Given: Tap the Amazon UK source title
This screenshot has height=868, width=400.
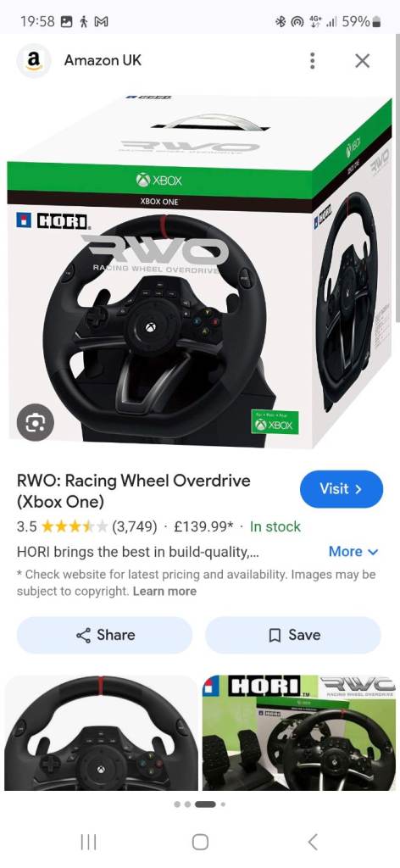Looking at the screenshot, I should coord(103,60).
